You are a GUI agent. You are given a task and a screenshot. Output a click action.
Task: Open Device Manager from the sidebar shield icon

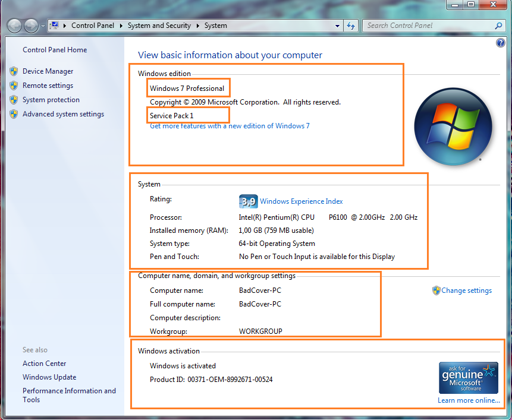pos(13,71)
